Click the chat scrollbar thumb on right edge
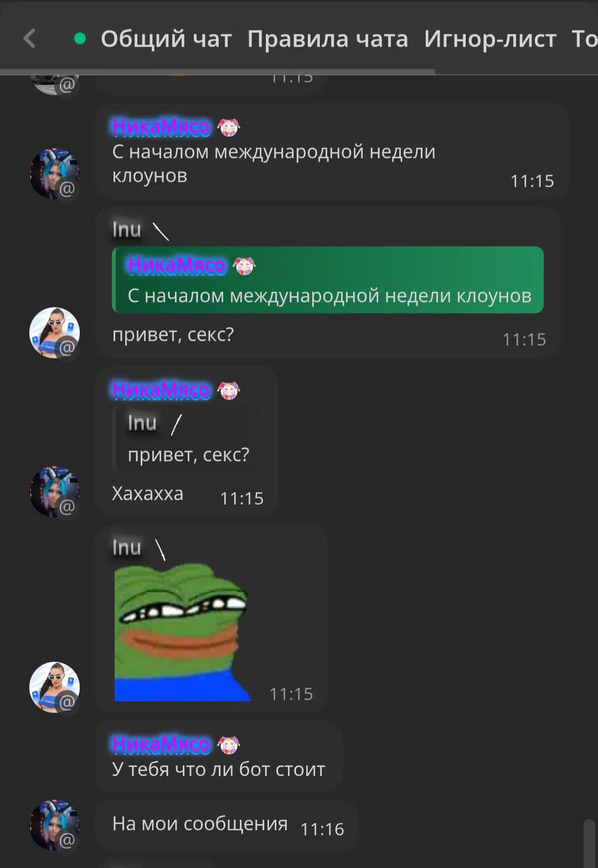The height and width of the screenshot is (868, 598). click(x=589, y=843)
